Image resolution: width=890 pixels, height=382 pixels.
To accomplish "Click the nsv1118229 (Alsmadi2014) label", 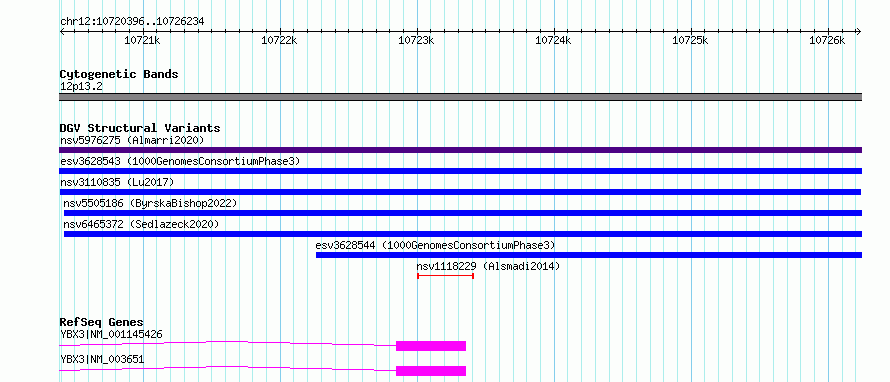I will pyautogui.click(x=488, y=266).
